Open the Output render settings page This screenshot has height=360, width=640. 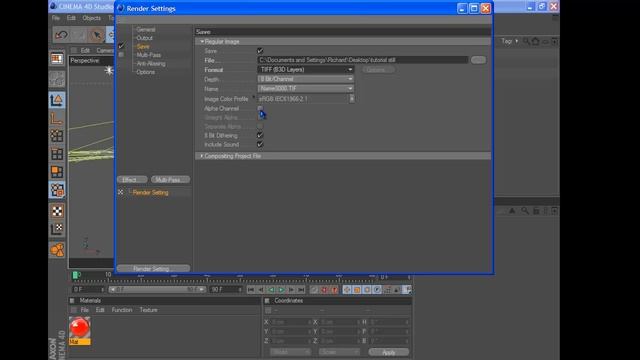tap(144, 38)
